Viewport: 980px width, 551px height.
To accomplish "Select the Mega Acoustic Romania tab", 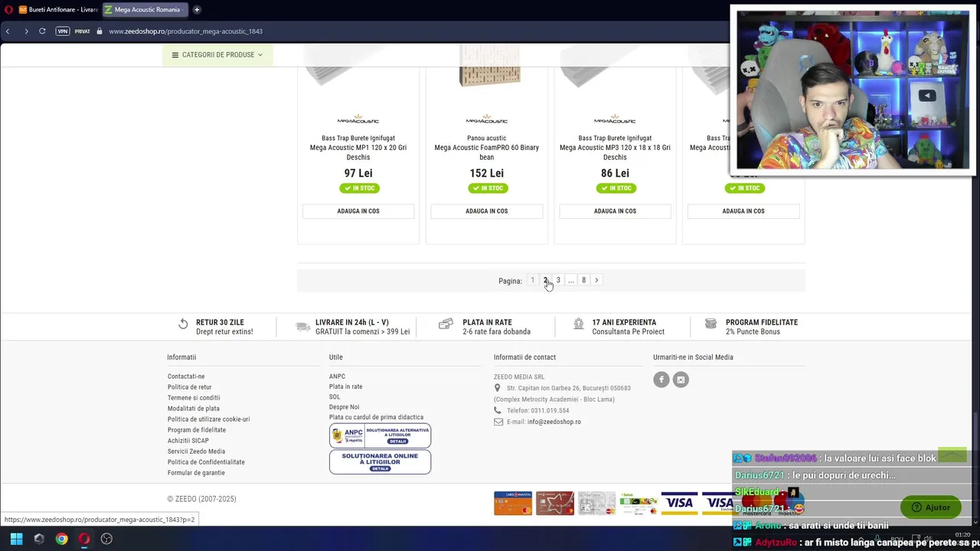I will point(145,10).
